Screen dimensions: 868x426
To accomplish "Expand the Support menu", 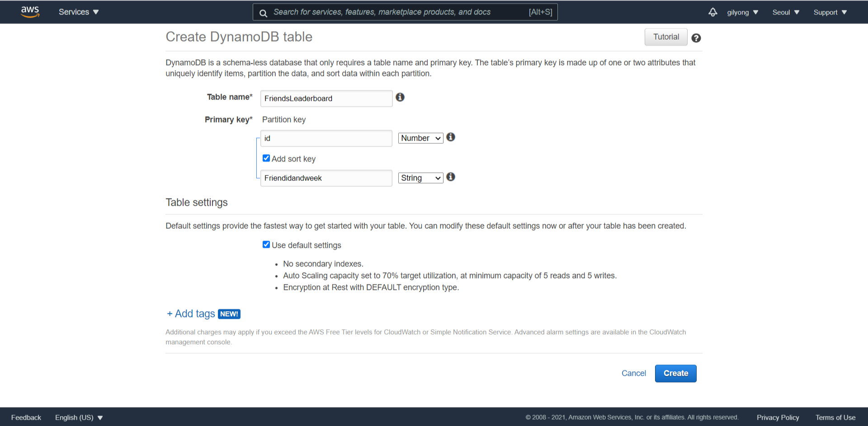I will point(830,12).
